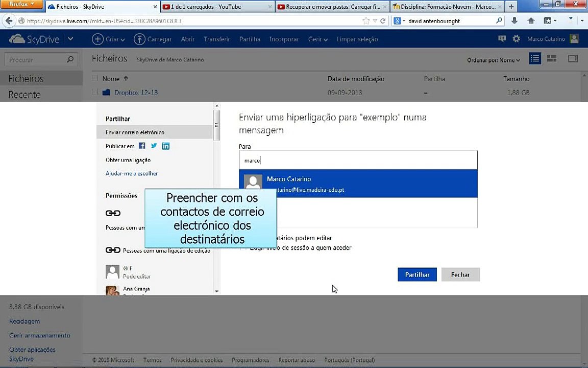Screen dimensions: 588x368
Task: Click Privacidade e cookies footer link
Action: [x=197, y=360]
